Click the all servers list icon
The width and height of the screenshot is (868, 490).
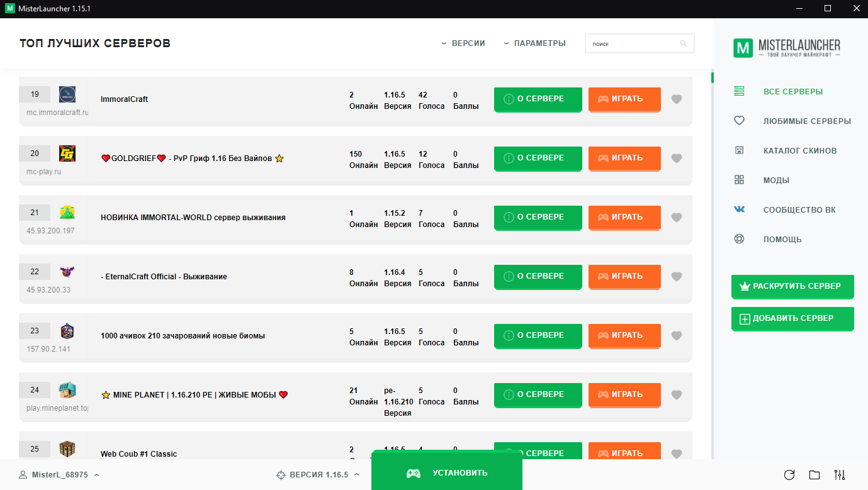point(740,91)
